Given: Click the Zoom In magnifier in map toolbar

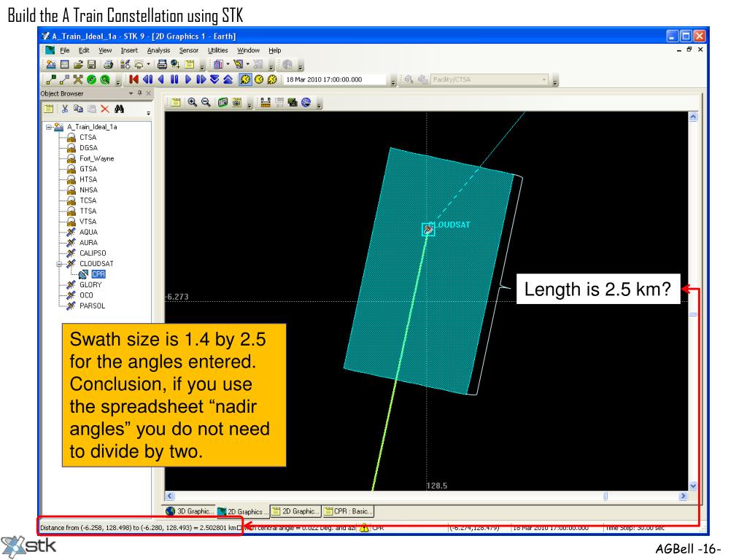Looking at the screenshot, I should click(x=192, y=102).
